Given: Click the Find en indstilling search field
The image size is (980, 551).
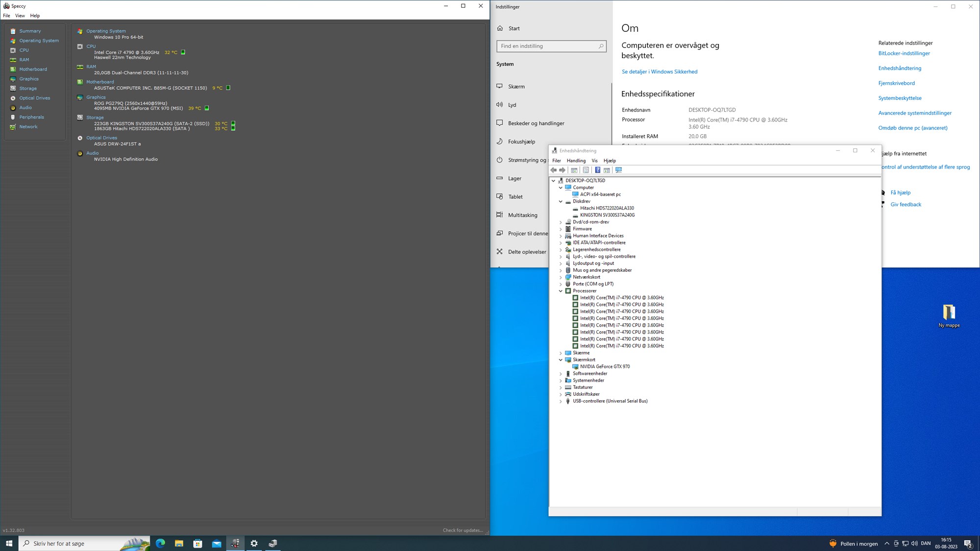Looking at the screenshot, I should tap(551, 46).
